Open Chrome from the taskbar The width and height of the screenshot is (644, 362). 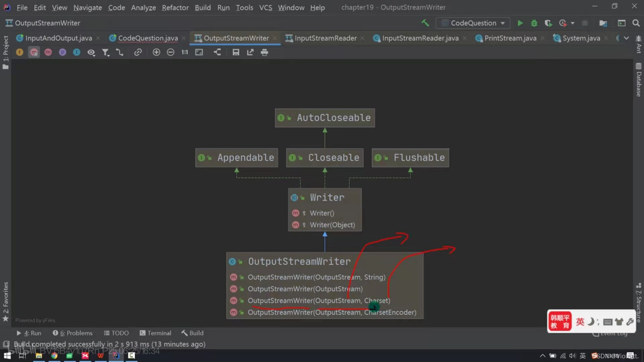pyautogui.click(x=54, y=356)
